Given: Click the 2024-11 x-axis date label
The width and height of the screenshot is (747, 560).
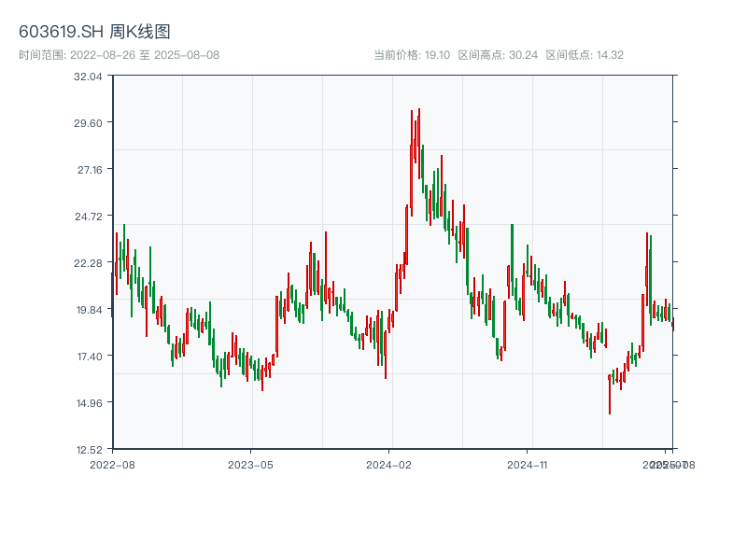Looking at the screenshot, I should (x=528, y=464).
